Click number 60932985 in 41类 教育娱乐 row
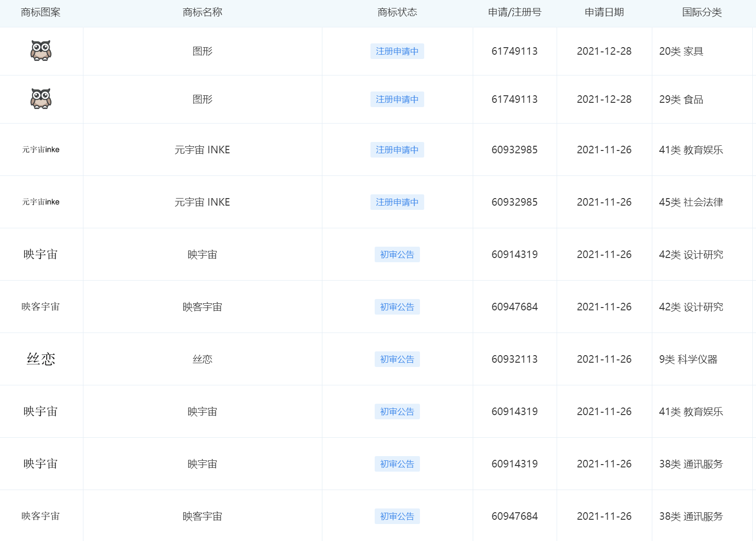 pyautogui.click(x=515, y=150)
